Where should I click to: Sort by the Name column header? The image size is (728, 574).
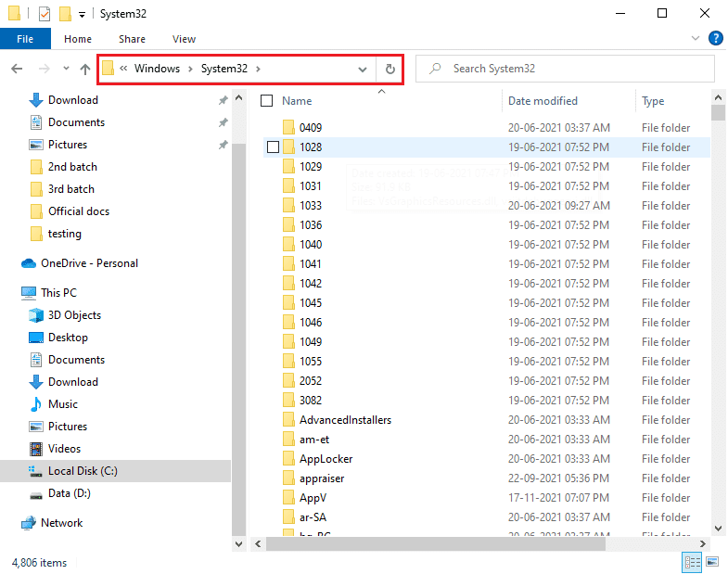pyautogui.click(x=297, y=101)
